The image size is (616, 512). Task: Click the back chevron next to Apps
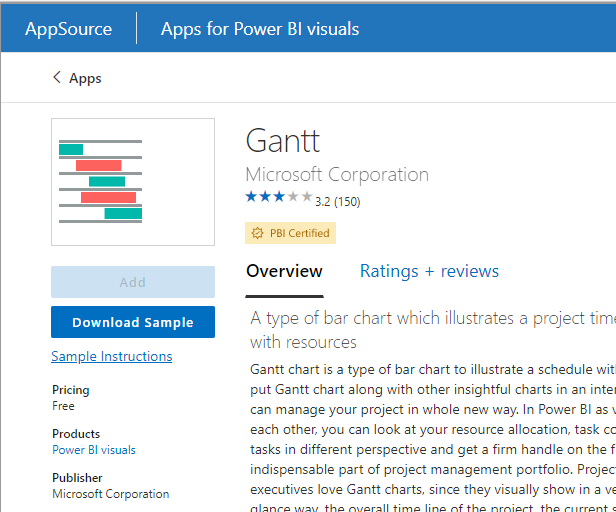57,77
